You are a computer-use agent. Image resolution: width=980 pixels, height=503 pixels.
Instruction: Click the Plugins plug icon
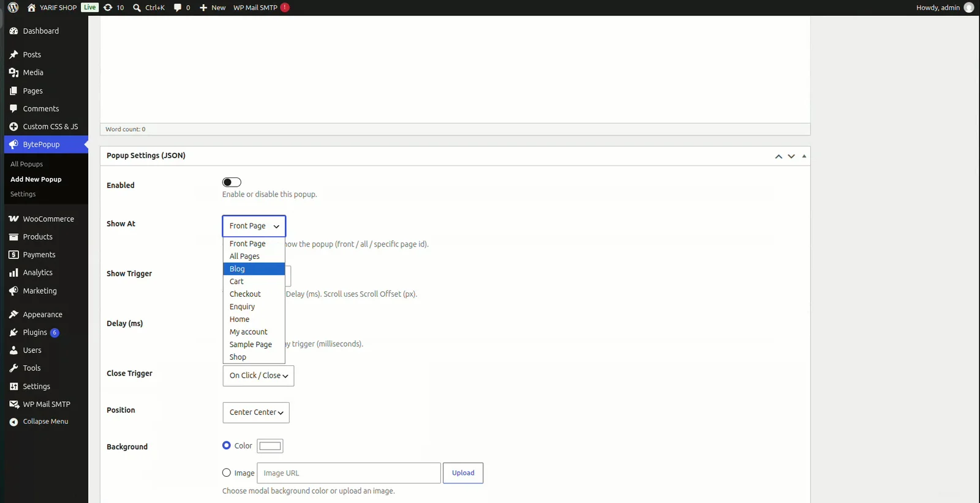[x=13, y=332]
